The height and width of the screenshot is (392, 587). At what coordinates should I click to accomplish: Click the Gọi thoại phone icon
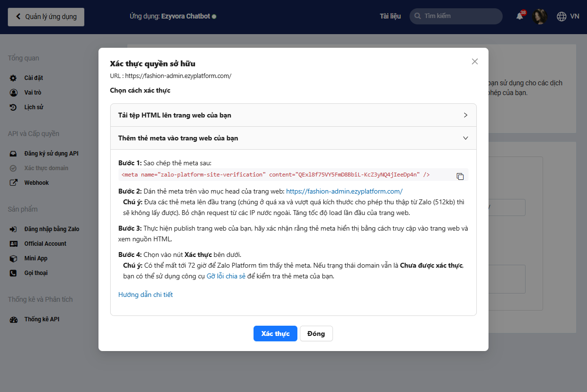pyautogui.click(x=14, y=273)
